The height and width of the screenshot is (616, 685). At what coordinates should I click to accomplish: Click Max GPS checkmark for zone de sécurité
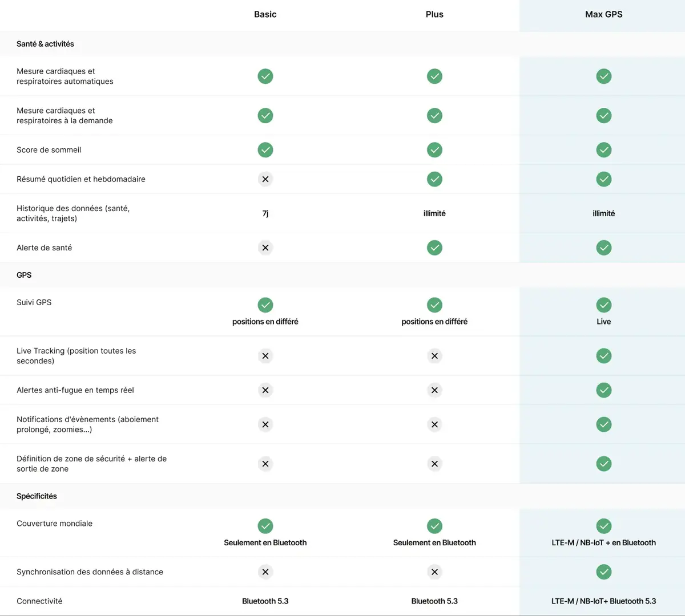pyautogui.click(x=604, y=464)
